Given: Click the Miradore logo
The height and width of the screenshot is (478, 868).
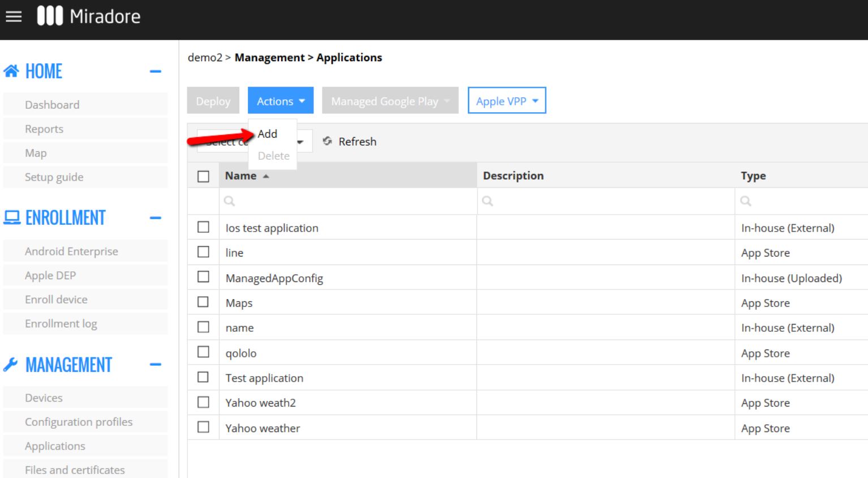Looking at the screenshot, I should coord(89,16).
